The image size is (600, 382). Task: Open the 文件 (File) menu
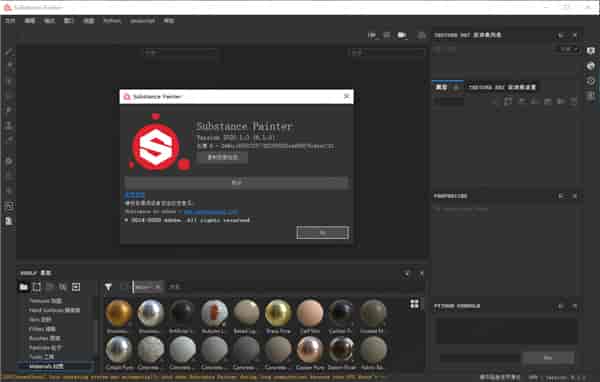(10, 21)
